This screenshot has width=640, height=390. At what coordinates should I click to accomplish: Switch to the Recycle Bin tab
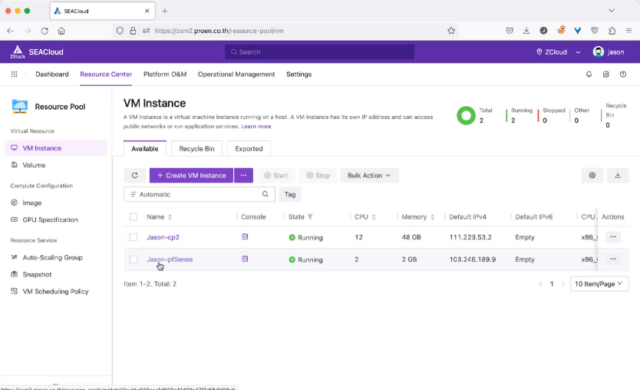tap(196, 148)
